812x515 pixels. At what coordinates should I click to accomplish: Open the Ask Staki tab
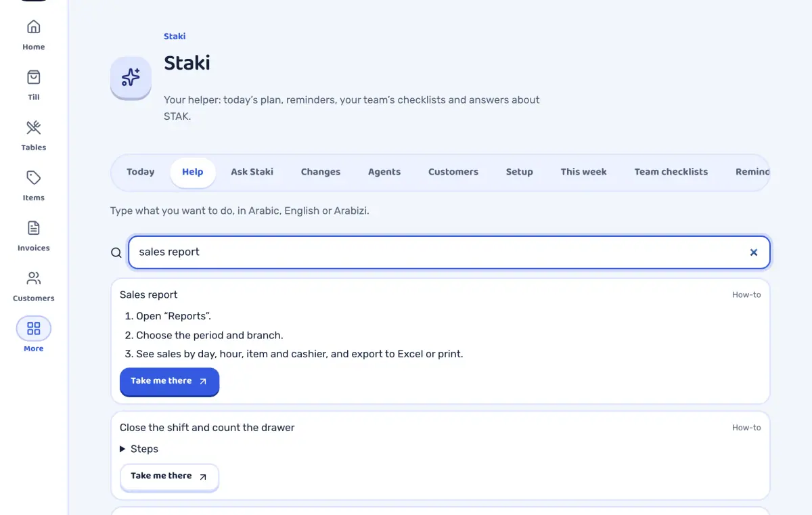point(252,172)
